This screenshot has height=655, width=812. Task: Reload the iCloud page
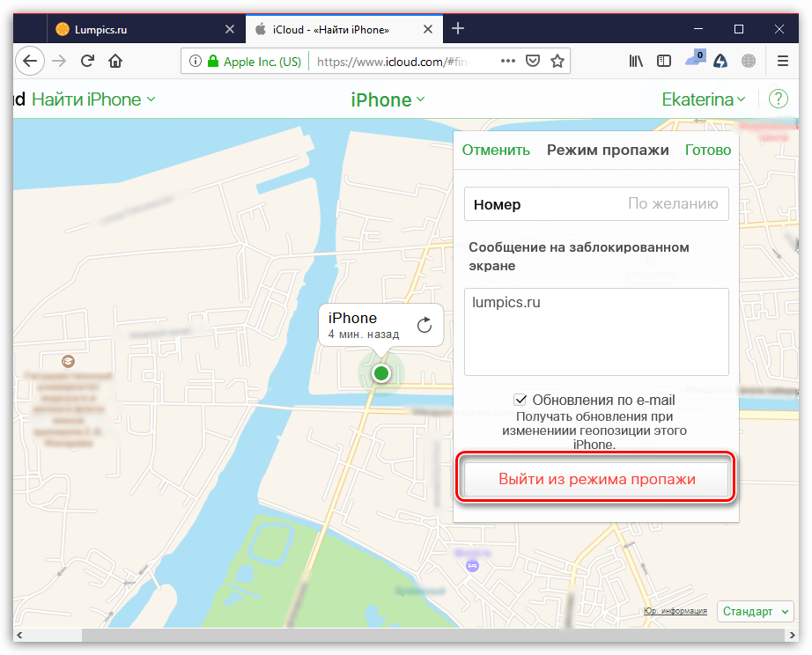pos(87,61)
